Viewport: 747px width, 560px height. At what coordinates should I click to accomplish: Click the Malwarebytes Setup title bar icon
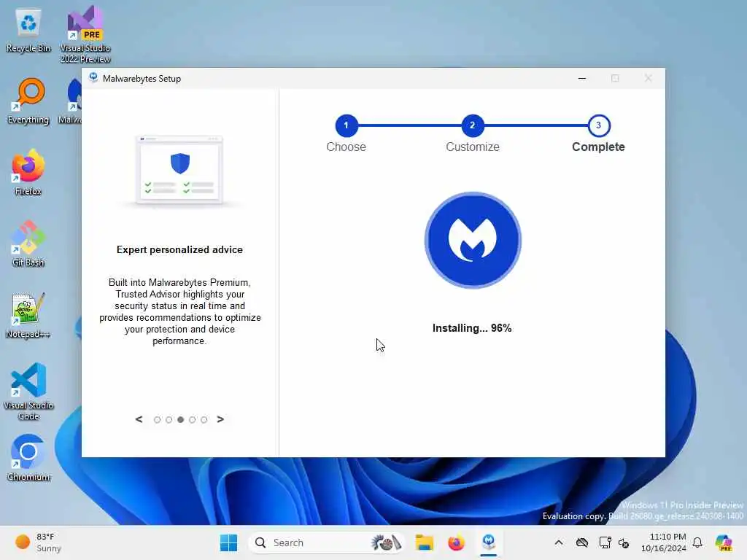(x=93, y=78)
